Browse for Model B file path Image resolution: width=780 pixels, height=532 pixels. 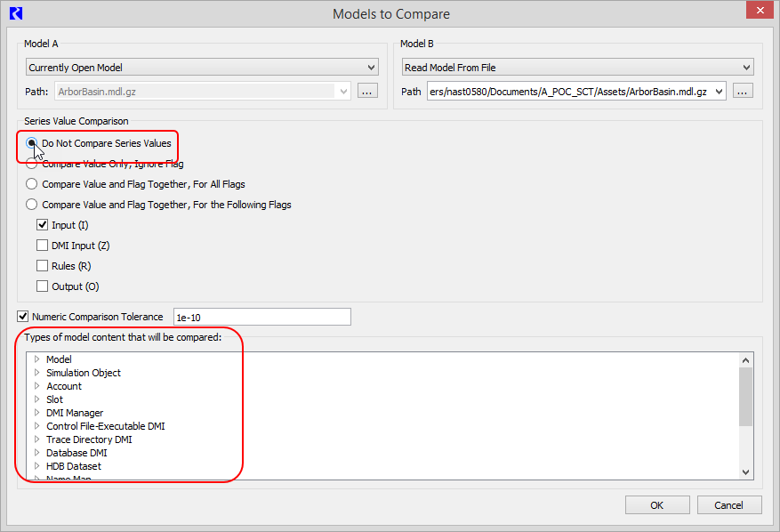click(744, 91)
